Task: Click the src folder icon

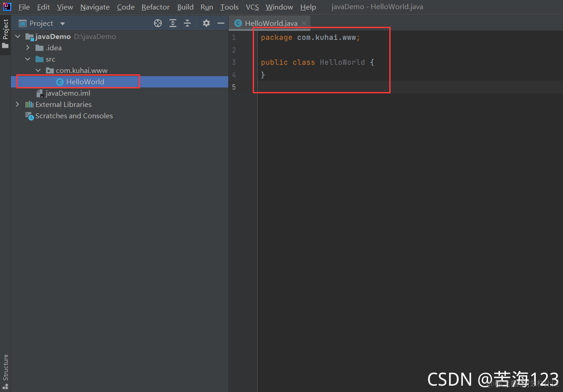Action: coord(39,59)
